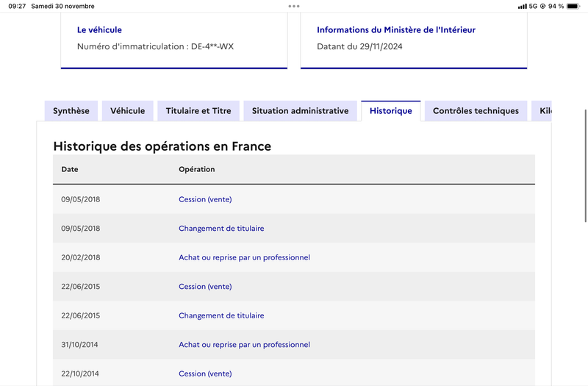Image resolution: width=588 pixels, height=386 pixels.
Task: Select the Titulaire et Titre tab
Action: coord(198,111)
